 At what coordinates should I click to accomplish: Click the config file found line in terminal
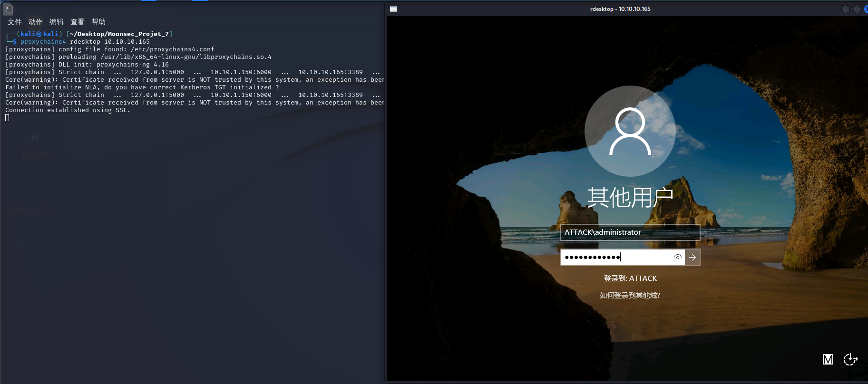[x=110, y=49]
